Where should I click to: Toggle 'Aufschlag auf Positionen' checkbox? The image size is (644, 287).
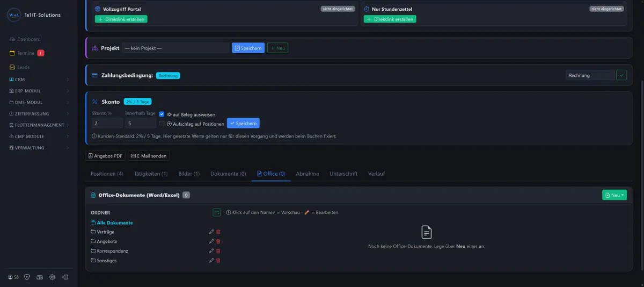pyautogui.click(x=162, y=124)
